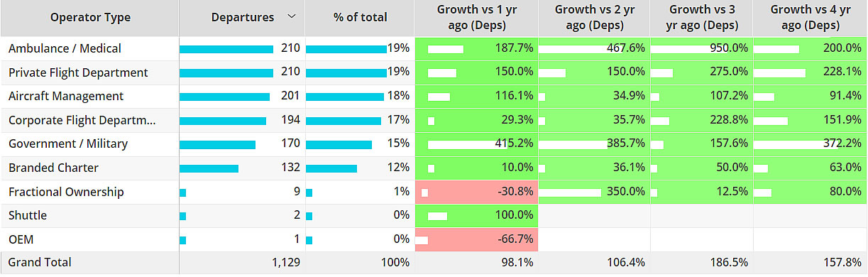Click the Growth vs 1 yr ago header
This screenshot has height=277, width=868.
tap(476, 18)
